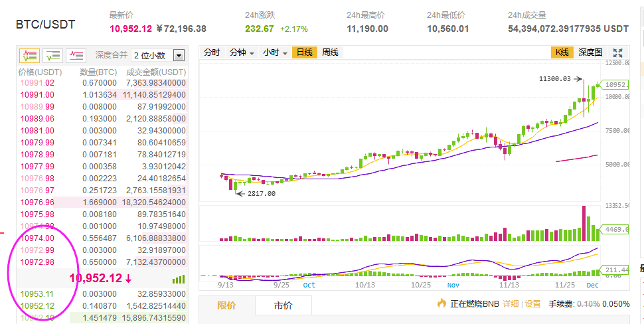Click the tallest pink volume bar
Image resolution: width=644 pixels, height=324 pixels.
(x=584, y=223)
